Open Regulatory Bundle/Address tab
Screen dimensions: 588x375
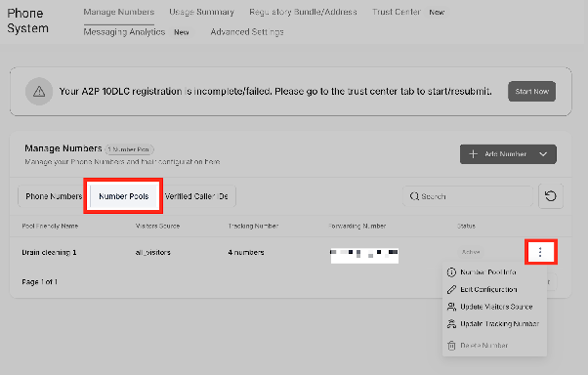pyautogui.click(x=303, y=12)
